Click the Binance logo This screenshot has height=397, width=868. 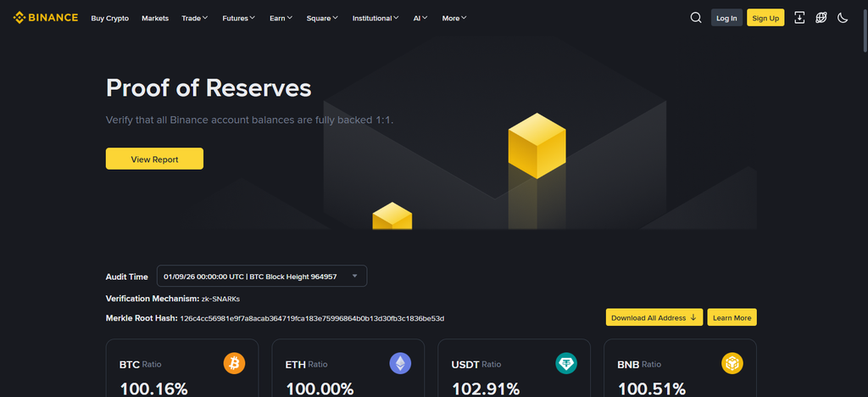tap(46, 18)
